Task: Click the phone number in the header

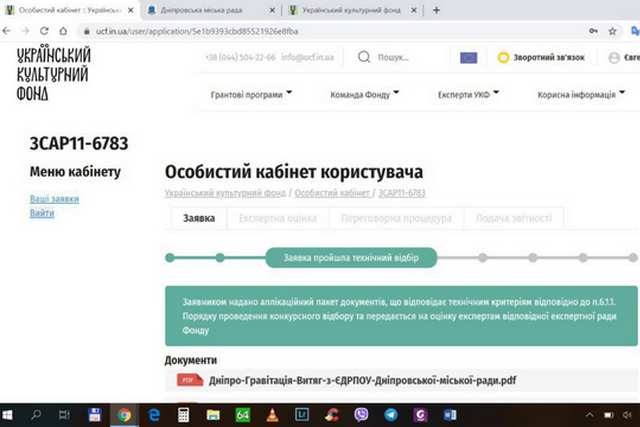Action: (x=241, y=57)
